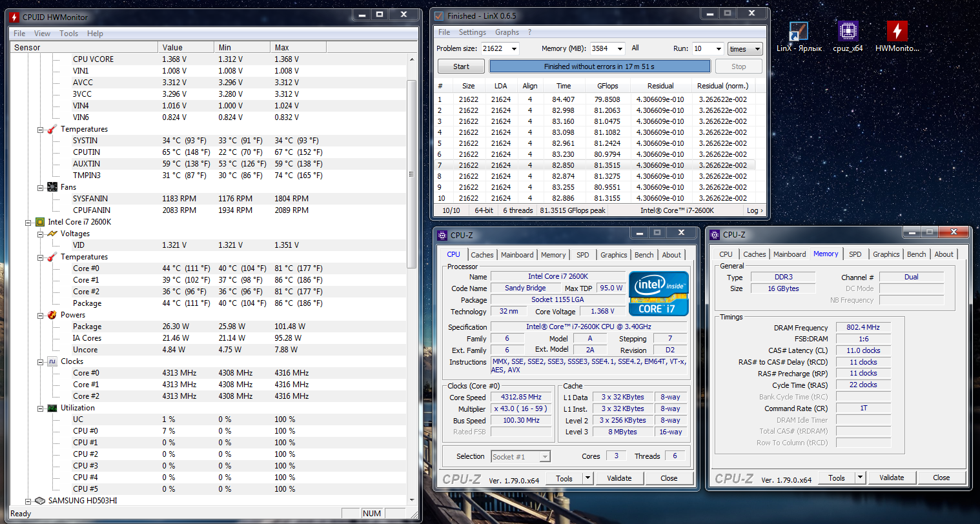Click the fan icon beside Fans node
The height and width of the screenshot is (524, 980).
pos(52,187)
